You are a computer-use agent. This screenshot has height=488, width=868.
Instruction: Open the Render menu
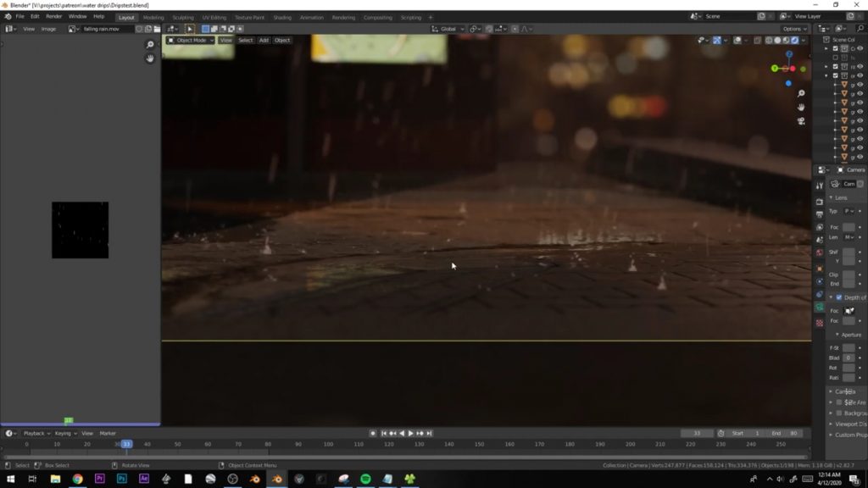pos(53,17)
